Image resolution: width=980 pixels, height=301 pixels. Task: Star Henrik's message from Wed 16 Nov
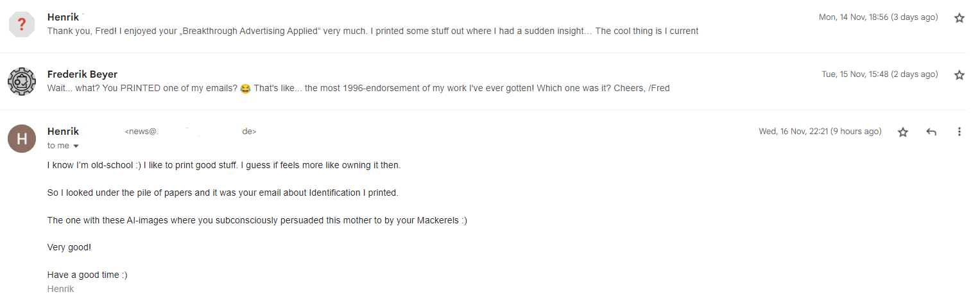903,132
